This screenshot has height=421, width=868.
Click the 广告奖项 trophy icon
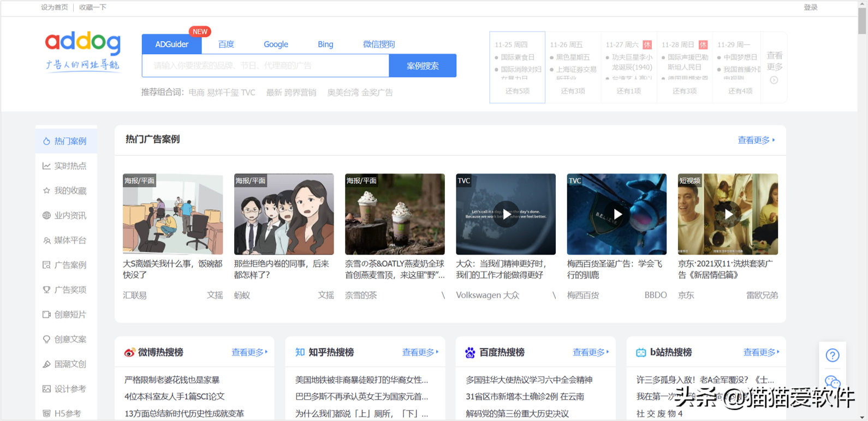pyautogui.click(x=46, y=290)
